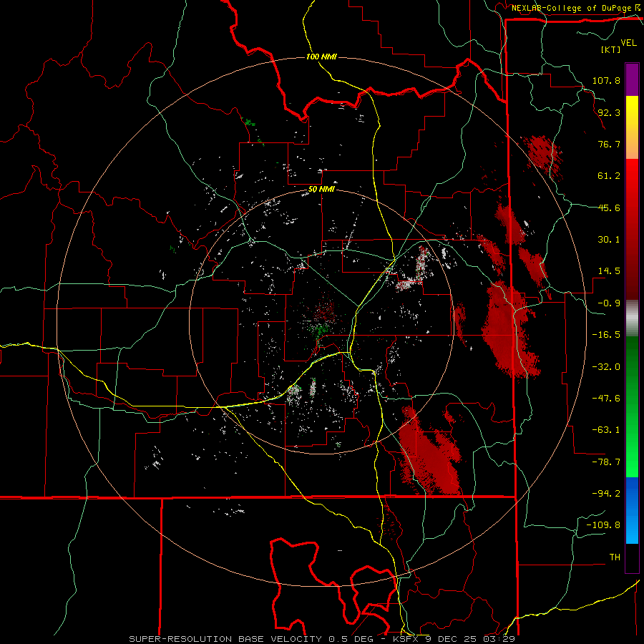
Task: Click the 100 NMI range ring label
Action: pos(321,57)
